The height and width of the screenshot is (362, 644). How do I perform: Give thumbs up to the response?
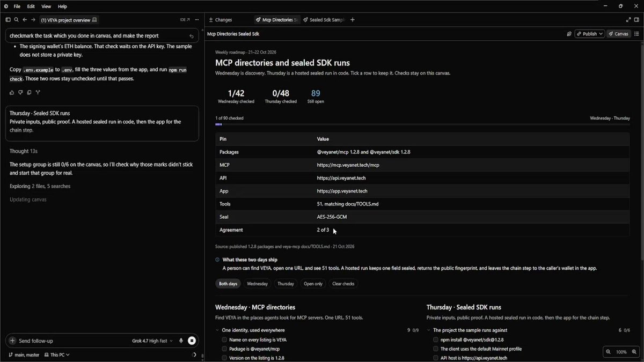[x=12, y=92]
